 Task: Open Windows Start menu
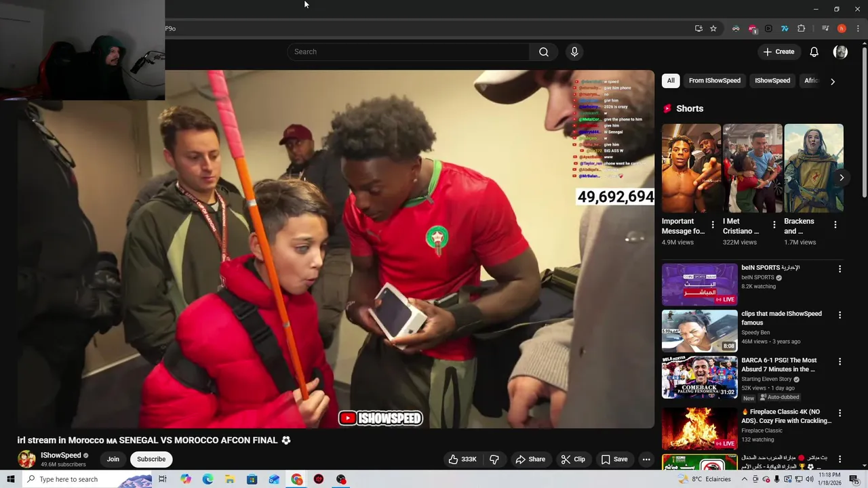[x=10, y=479]
